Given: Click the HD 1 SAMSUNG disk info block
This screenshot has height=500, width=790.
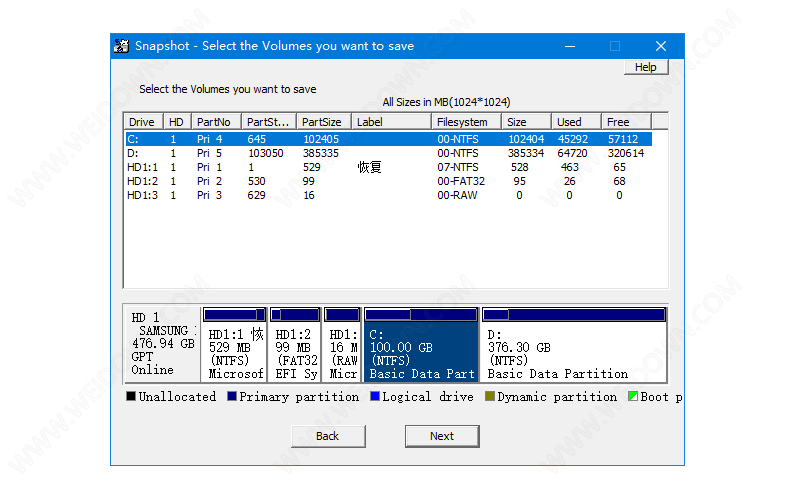Looking at the screenshot, I should (162, 344).
